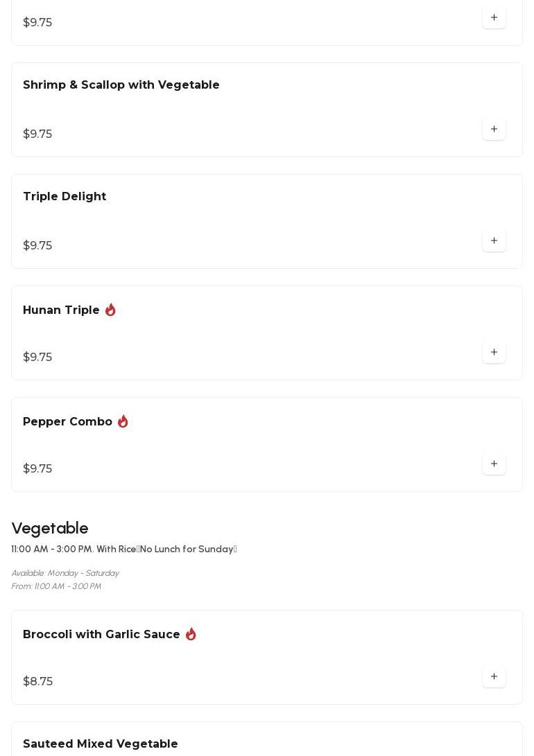Click the $8.75 price of Broccoli dish
The height and width of the screenshot is (756, 534).
37,682
